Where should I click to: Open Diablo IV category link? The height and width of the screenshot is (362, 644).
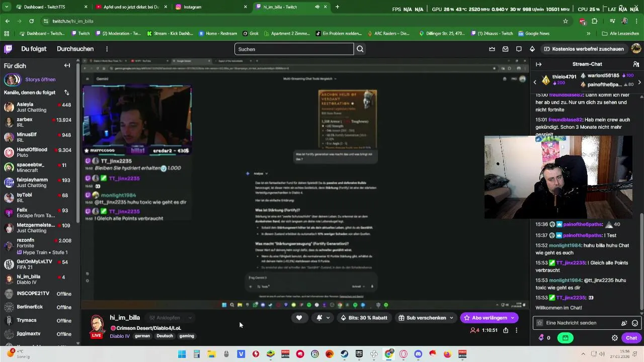120,336
